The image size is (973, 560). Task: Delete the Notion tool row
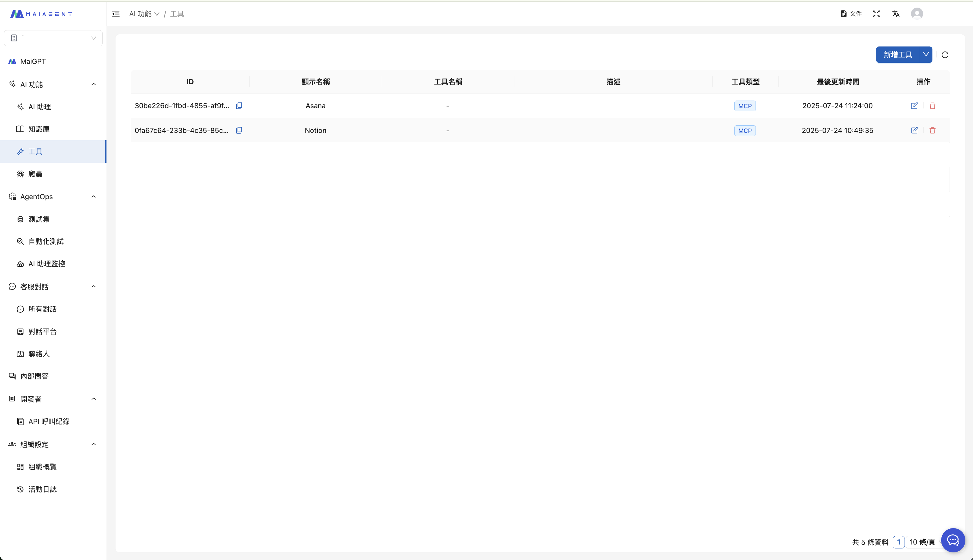click(x=932, y=130)
